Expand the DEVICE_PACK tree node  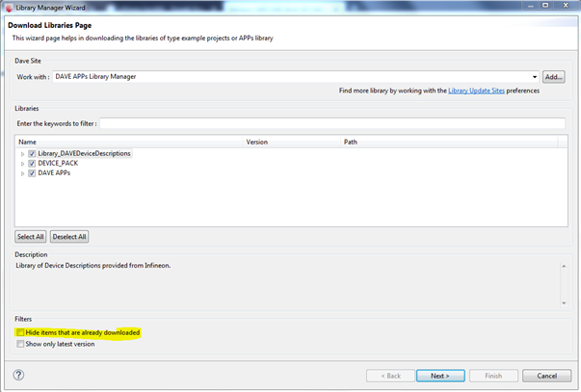pyautogui.click(x=22, y=164)
